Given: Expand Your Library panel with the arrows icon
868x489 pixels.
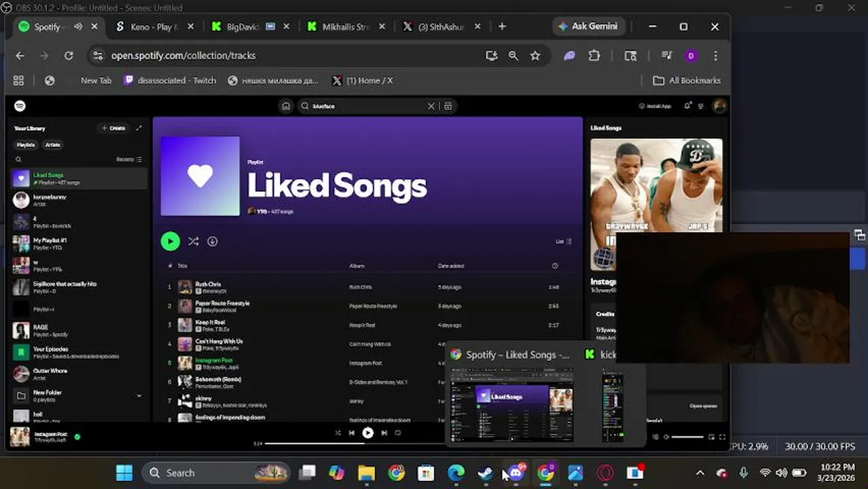Looking at the screenshot, I should (x=139, y=128).
